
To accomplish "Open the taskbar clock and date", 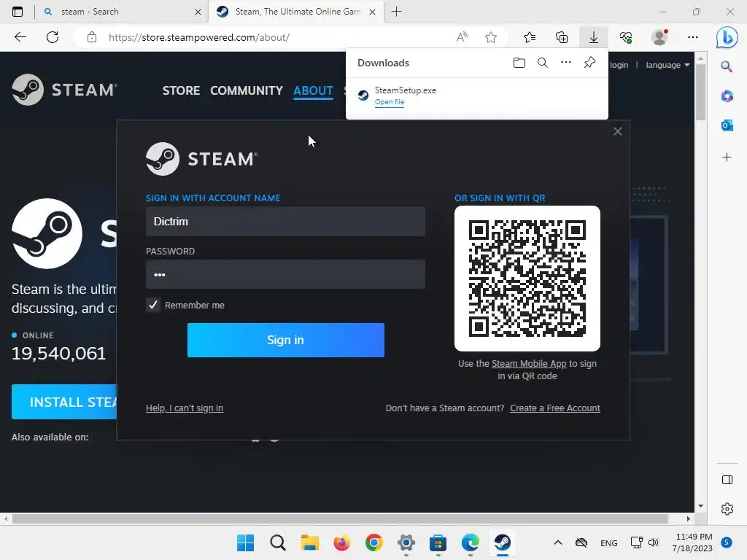I will (x=692, y=542).
